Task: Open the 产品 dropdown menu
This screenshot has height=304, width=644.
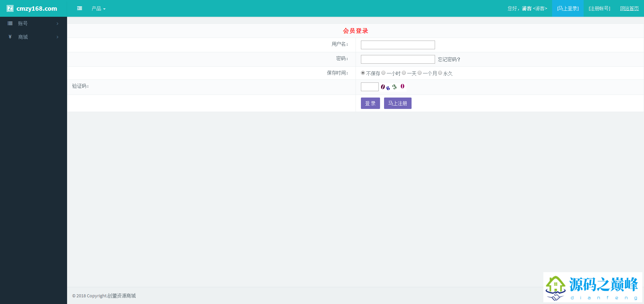Action: pos(99,9)
